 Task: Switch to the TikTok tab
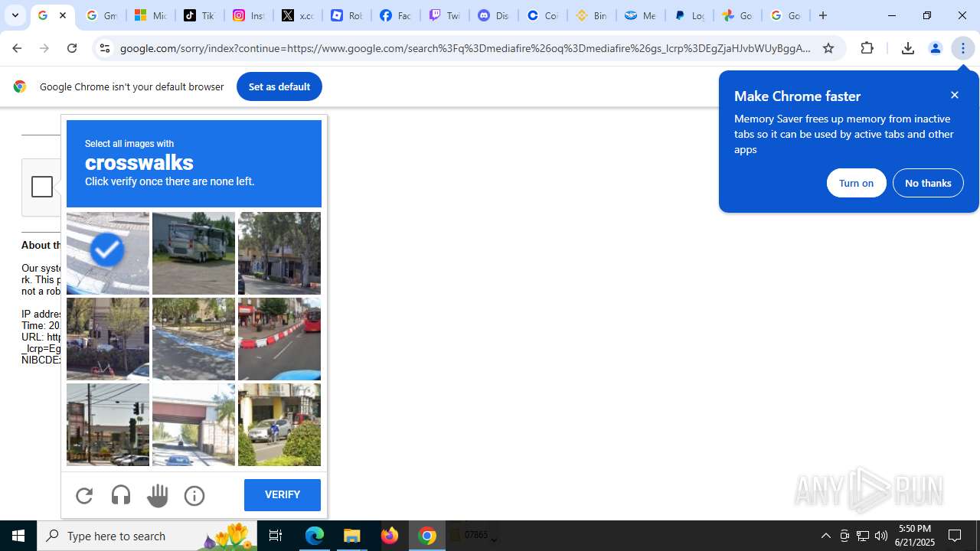coord(199,15)
